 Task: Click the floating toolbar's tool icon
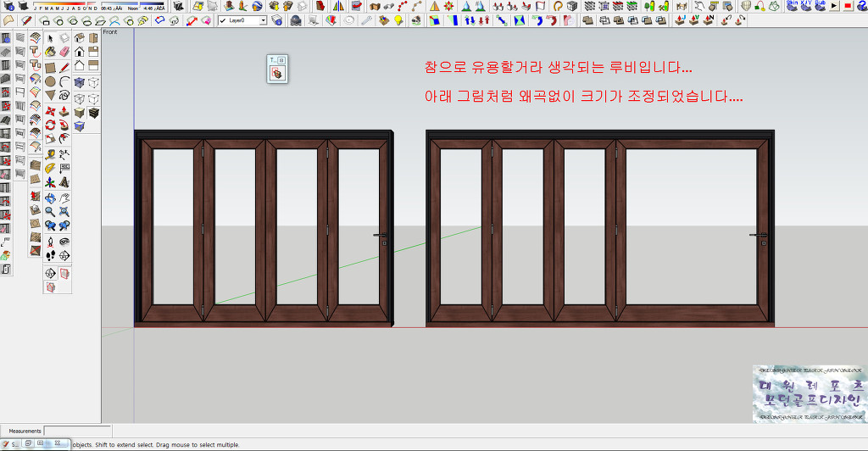click(277, 74)
